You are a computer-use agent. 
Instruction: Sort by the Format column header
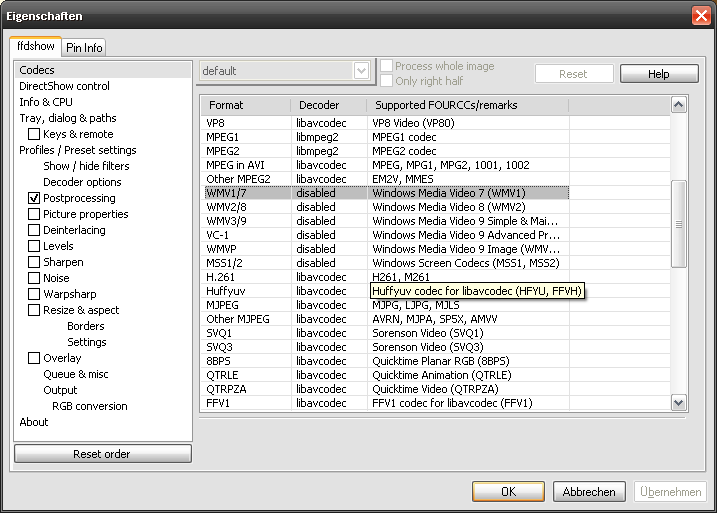[x=246, y=105]
